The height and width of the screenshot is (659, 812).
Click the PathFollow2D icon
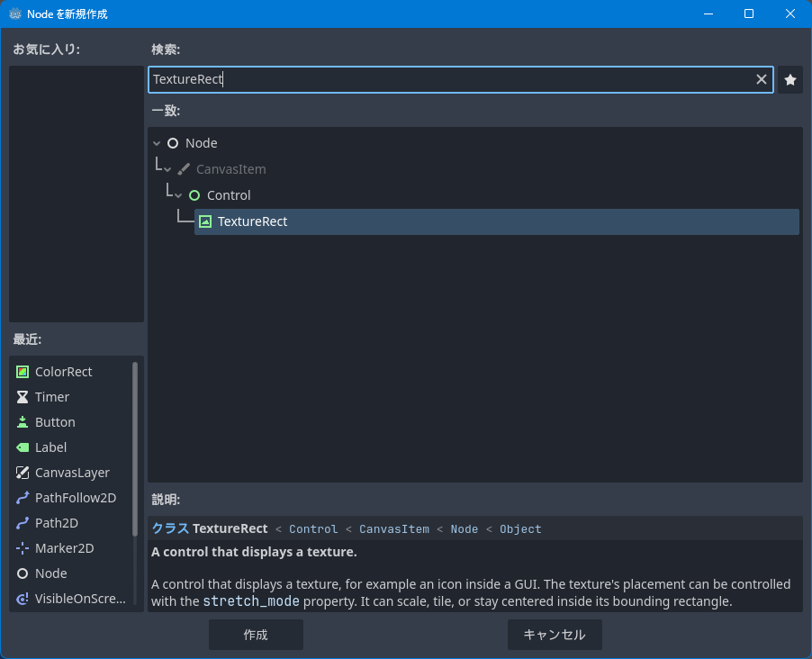pos(23,498)
